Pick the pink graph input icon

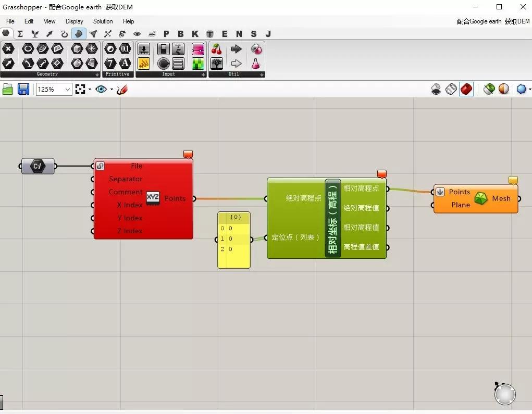pos(198,49)
